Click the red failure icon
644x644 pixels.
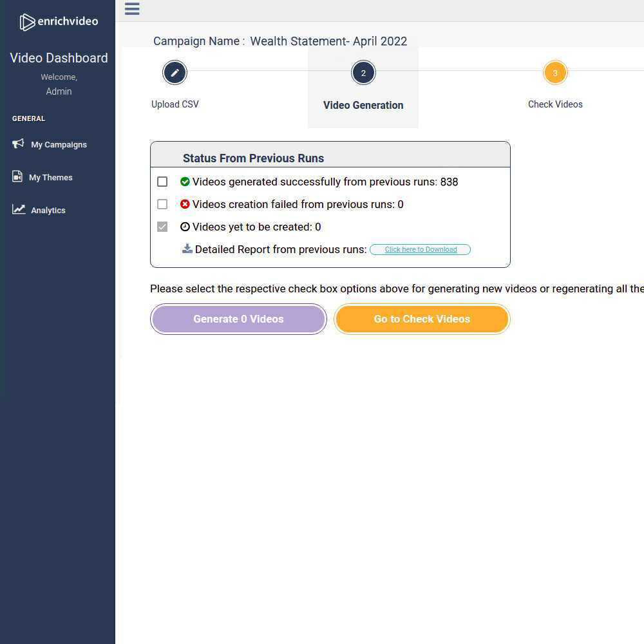point(185,204)
